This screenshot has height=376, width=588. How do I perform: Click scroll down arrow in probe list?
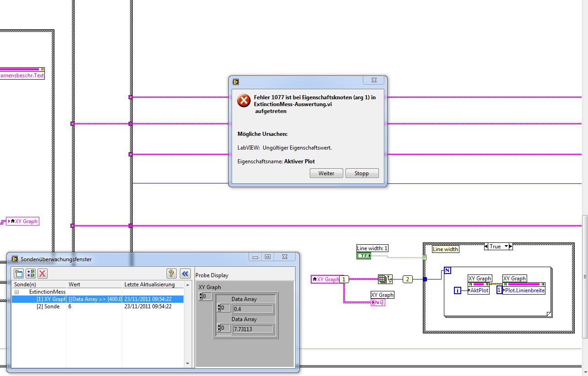[x=187, y=364]
